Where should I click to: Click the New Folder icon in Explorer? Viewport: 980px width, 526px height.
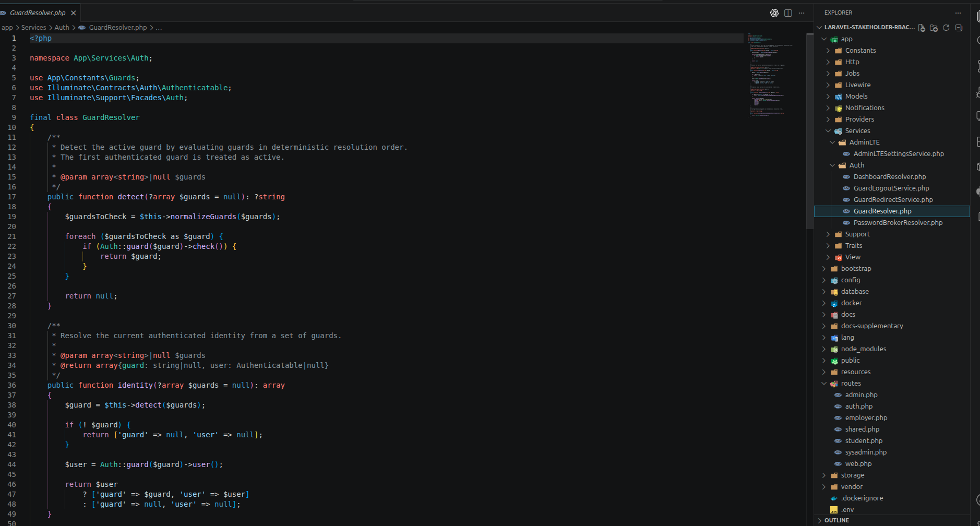[x=934, y=28]
